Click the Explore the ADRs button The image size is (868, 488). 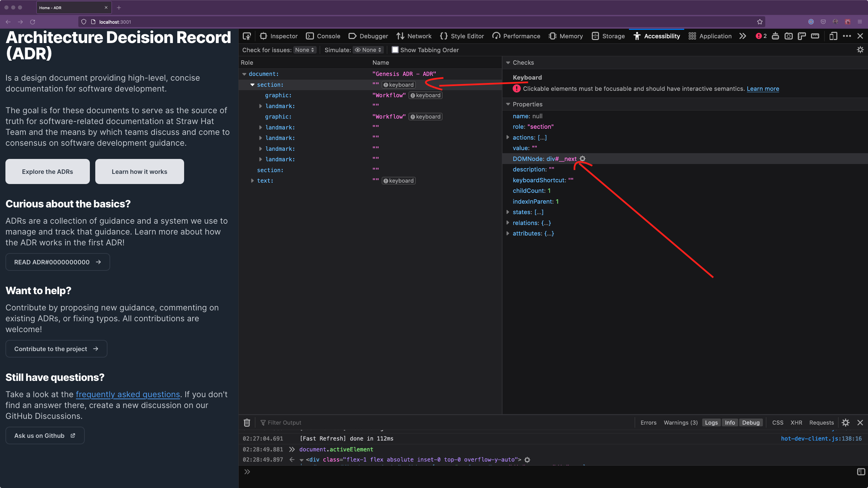point(47,171)
